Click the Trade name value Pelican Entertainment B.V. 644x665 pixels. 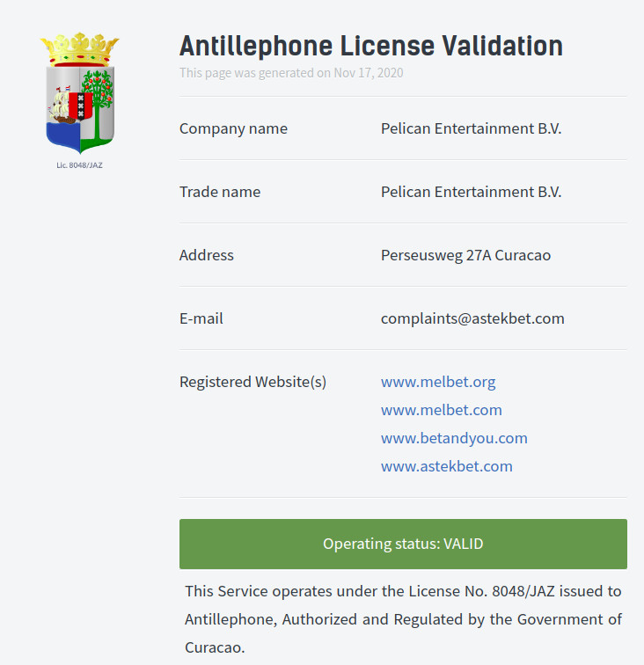pyautogui.click(x=471, y=192)
